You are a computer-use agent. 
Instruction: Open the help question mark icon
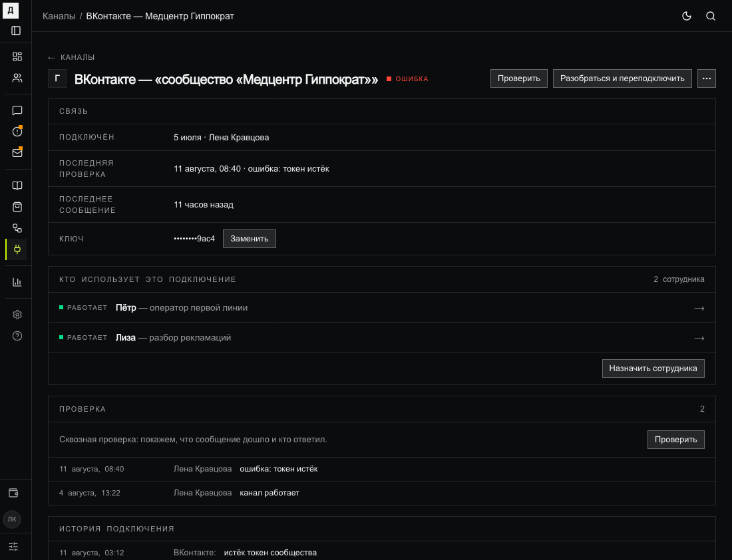17,336
